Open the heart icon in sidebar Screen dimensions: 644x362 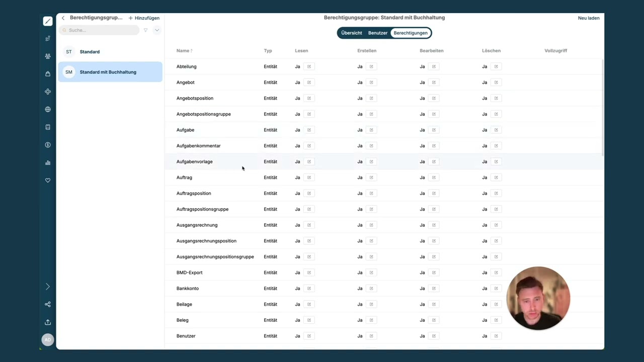click(x=48, y=180)
